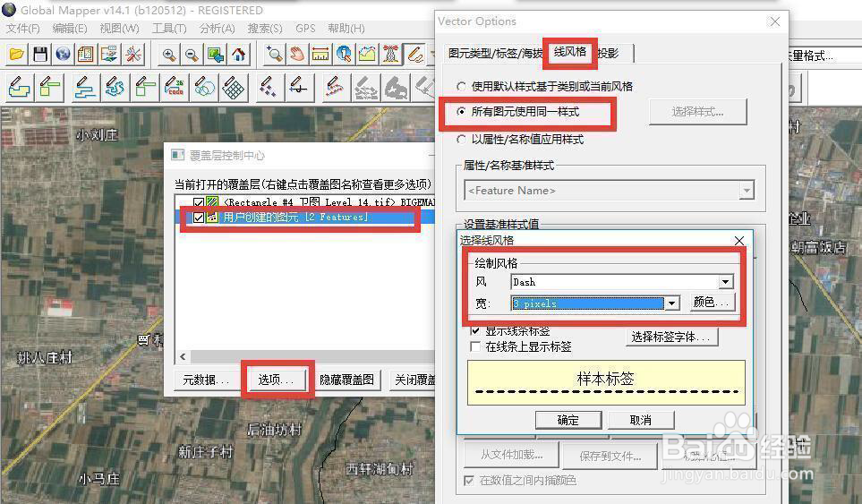
Task: Switch to the line style tab
Action: pos(569,52)
